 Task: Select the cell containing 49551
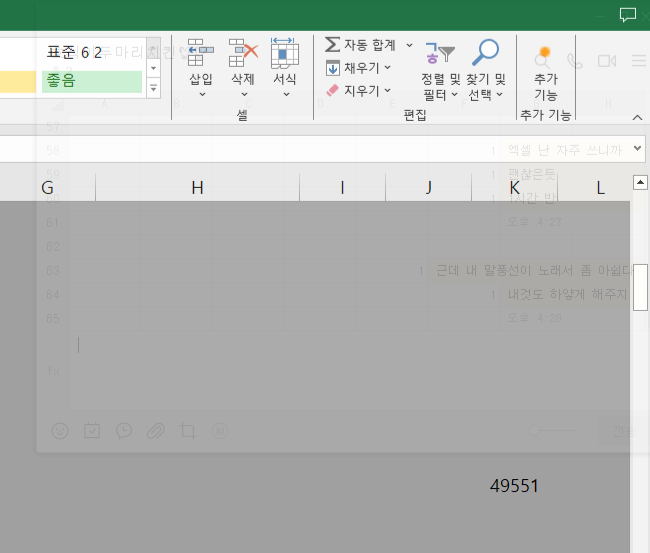514,485
